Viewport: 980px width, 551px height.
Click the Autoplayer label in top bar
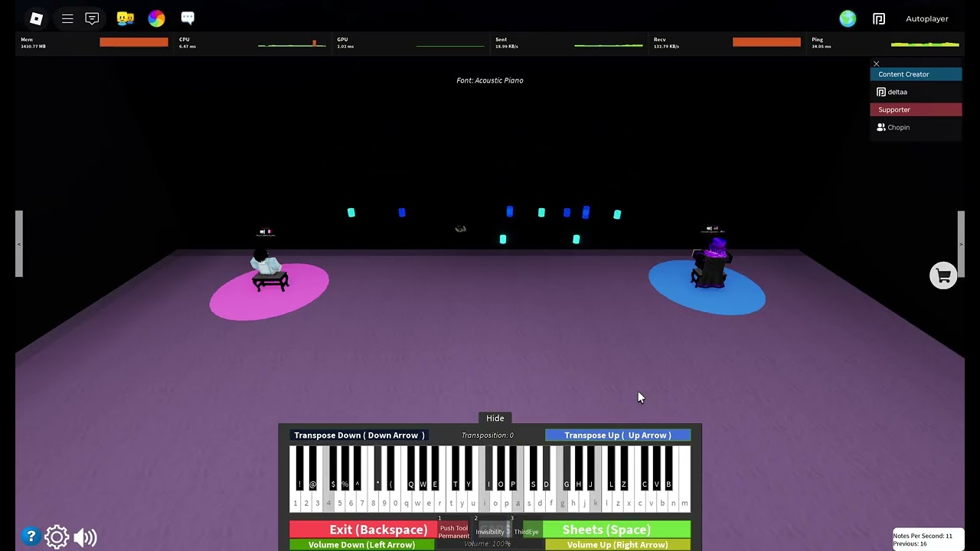(927, 18)
